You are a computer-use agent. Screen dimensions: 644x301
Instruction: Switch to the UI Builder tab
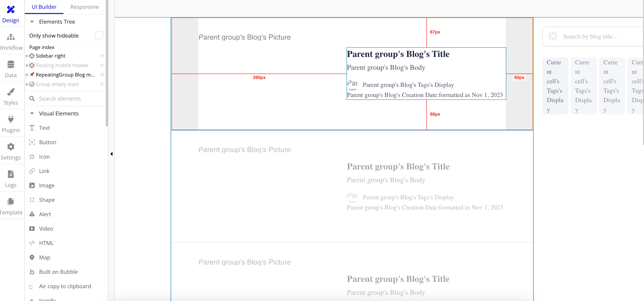click(x=44, y=7)
